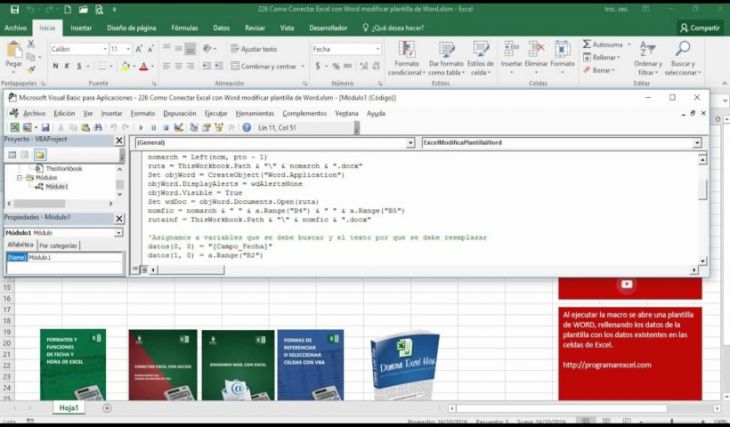
Task: Toggle Design Mode icon in VBA toolbar
Action: (x=178, y=128)
